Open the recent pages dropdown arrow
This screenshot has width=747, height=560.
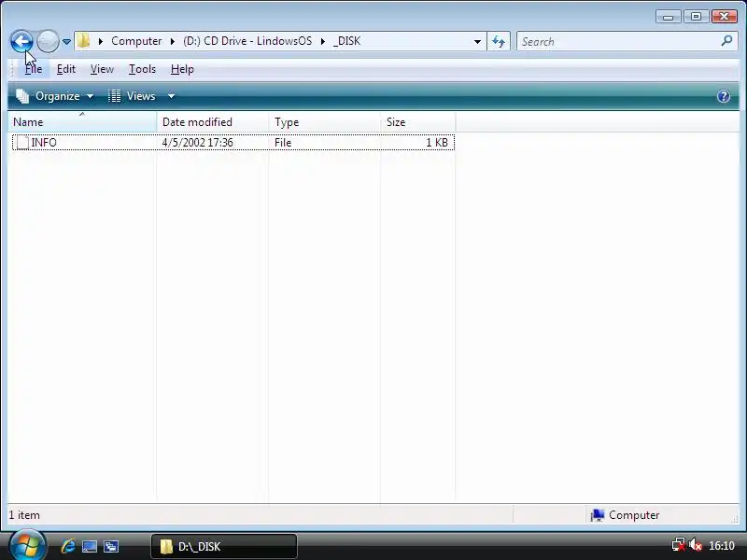pos(66,42)
